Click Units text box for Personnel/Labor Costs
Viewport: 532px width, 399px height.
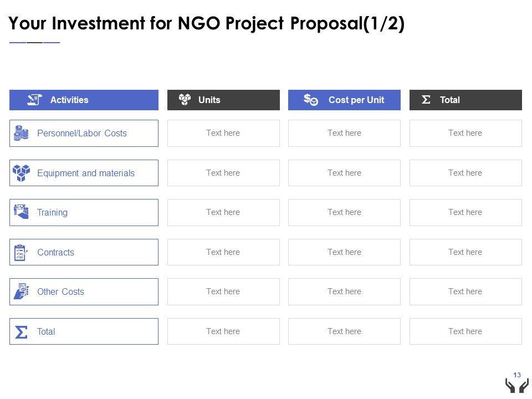[x=223, y=133]
